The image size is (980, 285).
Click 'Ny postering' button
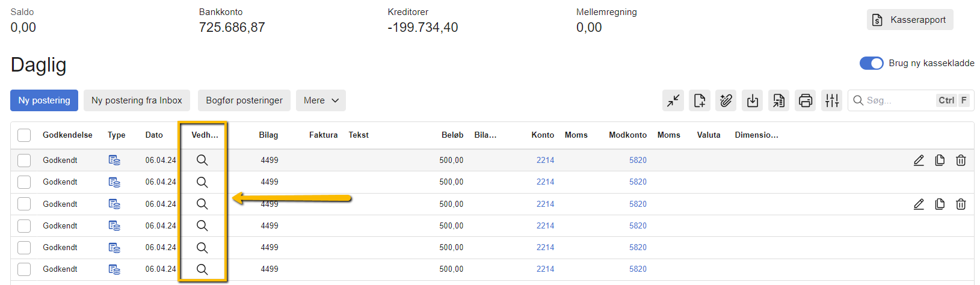pos(44,100)
